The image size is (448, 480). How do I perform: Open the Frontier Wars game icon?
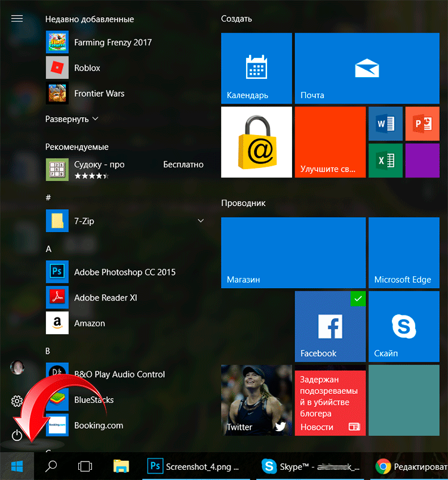(57, 93)
